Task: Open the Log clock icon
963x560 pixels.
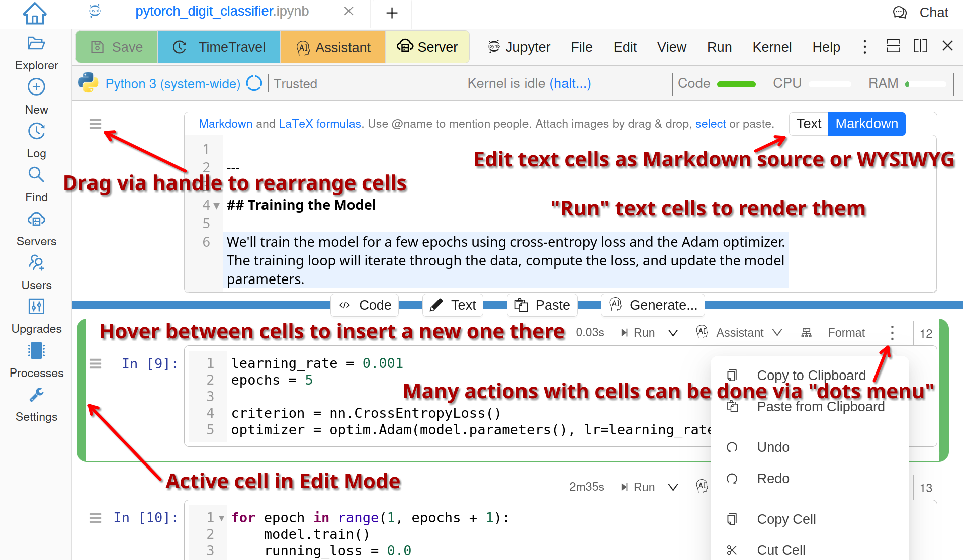Action: (x=36, y=132)
